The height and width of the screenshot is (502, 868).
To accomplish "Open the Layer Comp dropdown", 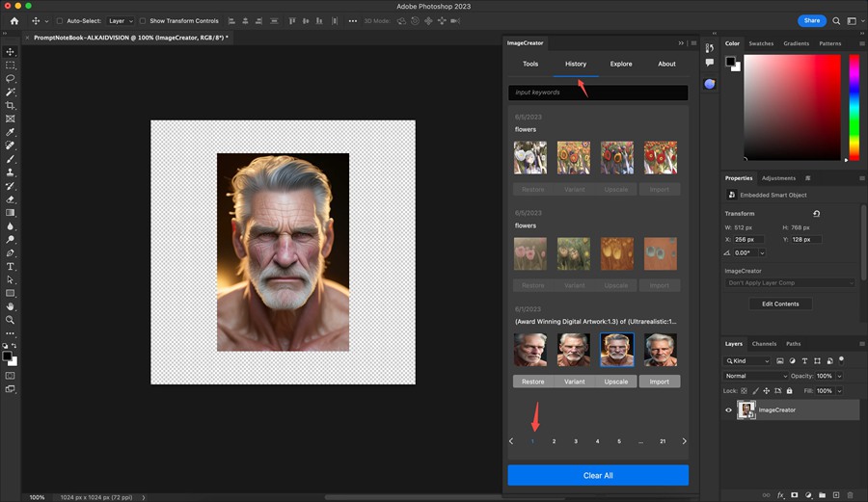I will (x=790, y=283).
